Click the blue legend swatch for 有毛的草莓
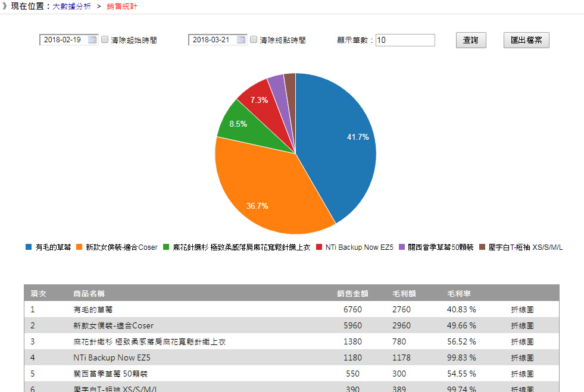The height and width of the screenshot is (392, 584). click(x=29, y=247)
